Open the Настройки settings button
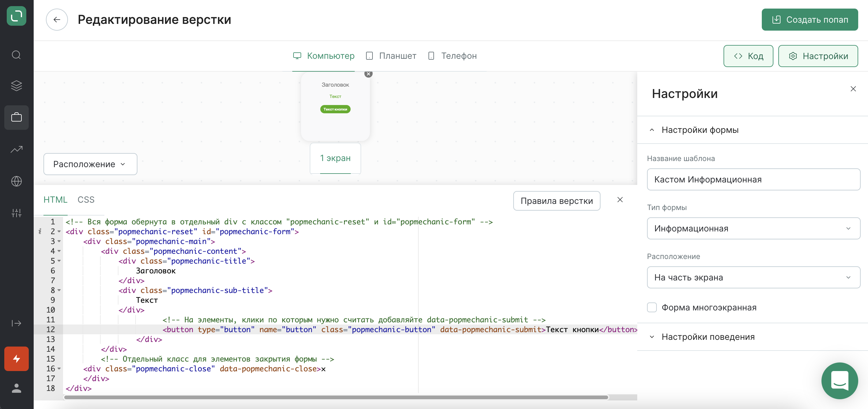 click(818, 56)
